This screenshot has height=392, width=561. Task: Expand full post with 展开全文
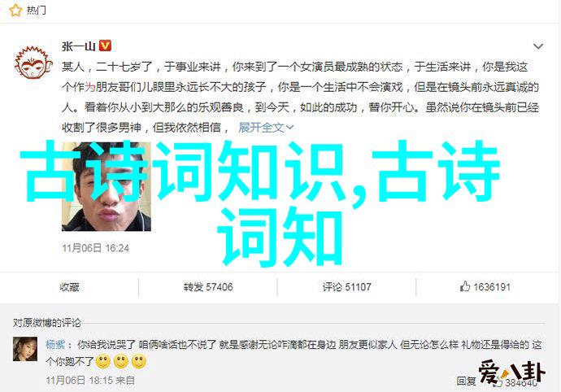tap(266, 128)
